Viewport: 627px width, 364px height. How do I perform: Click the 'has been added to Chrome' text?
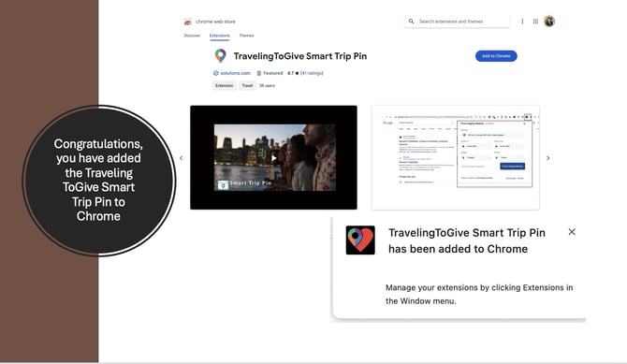tap(458, 249)
